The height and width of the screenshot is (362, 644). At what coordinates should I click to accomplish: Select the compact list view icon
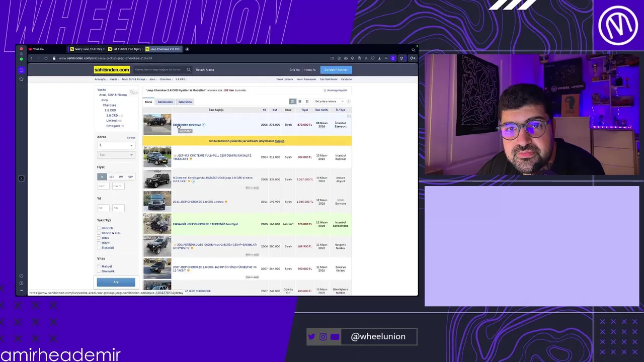pyautogui.click(x=300, y=102)
